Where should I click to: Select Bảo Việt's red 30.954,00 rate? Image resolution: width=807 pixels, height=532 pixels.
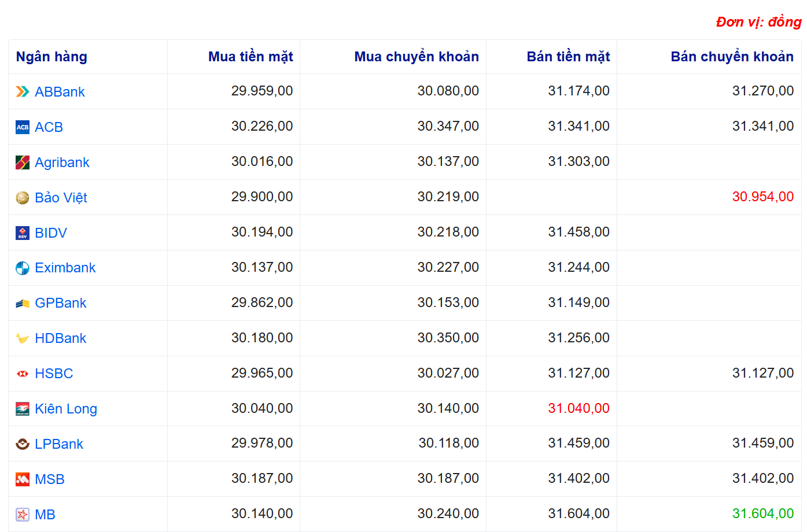click(x=762, y=197)
